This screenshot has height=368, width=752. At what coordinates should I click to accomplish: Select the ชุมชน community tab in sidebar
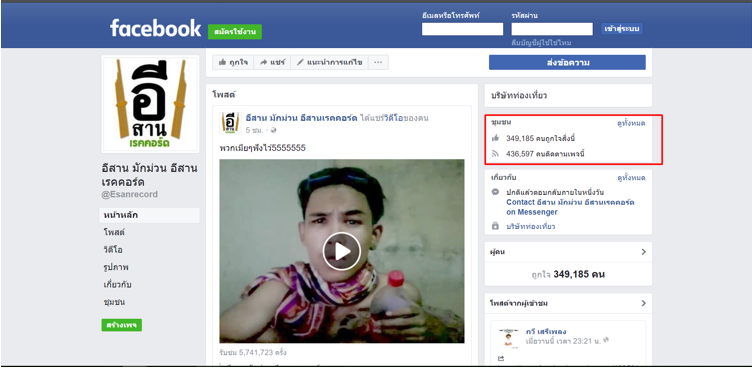114,302
